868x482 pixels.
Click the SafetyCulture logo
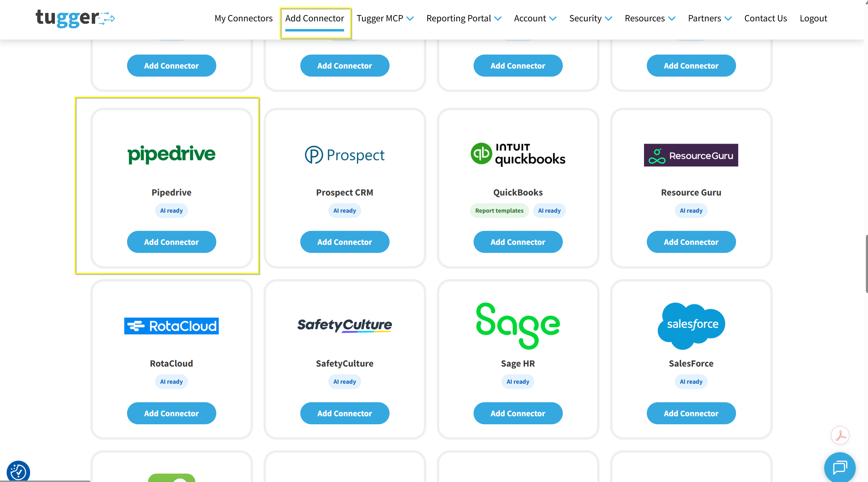tap(345, 325)
